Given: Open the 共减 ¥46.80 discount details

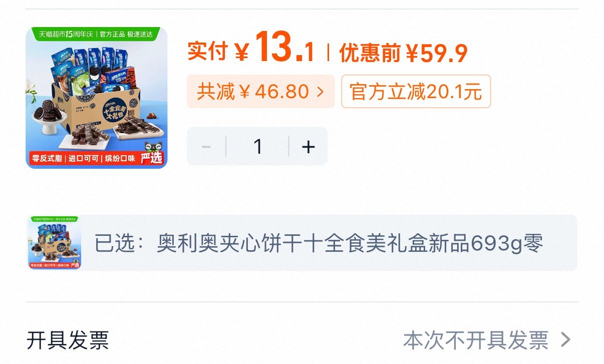Looking at the screenshot, I should (x=260, y=92).
